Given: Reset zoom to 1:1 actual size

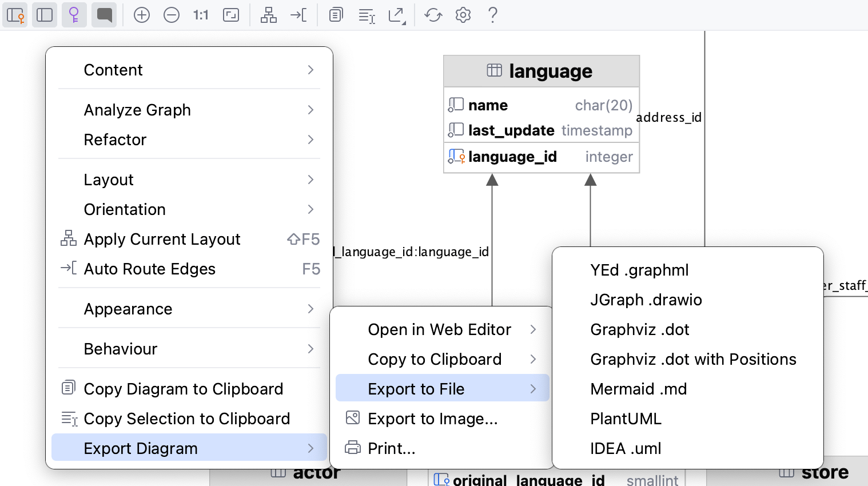Looking at the screenshot, I should click(200, 15).
